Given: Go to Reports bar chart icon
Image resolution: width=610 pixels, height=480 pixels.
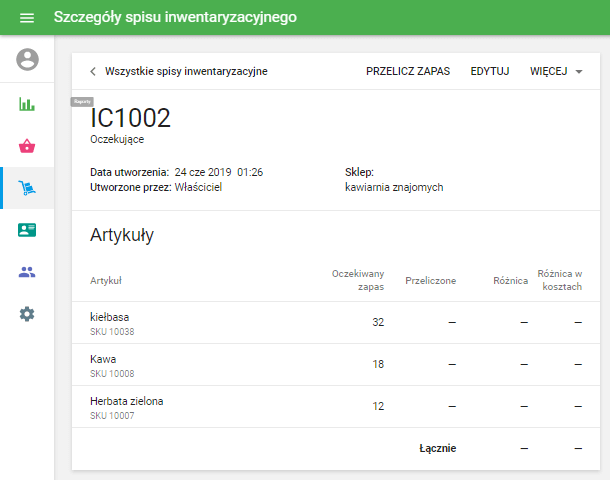Looking at the screenshot, I should click(27, 104).
